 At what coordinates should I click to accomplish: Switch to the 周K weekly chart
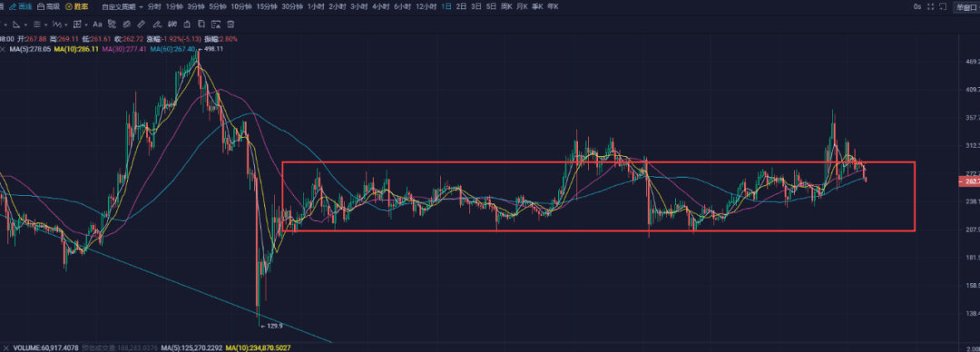[507, 6]
